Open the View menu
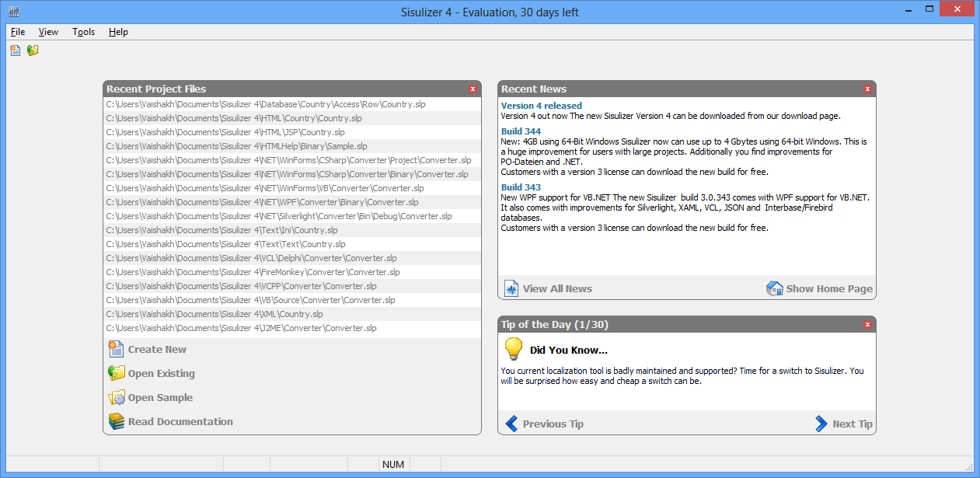 (x=48, y=32)
